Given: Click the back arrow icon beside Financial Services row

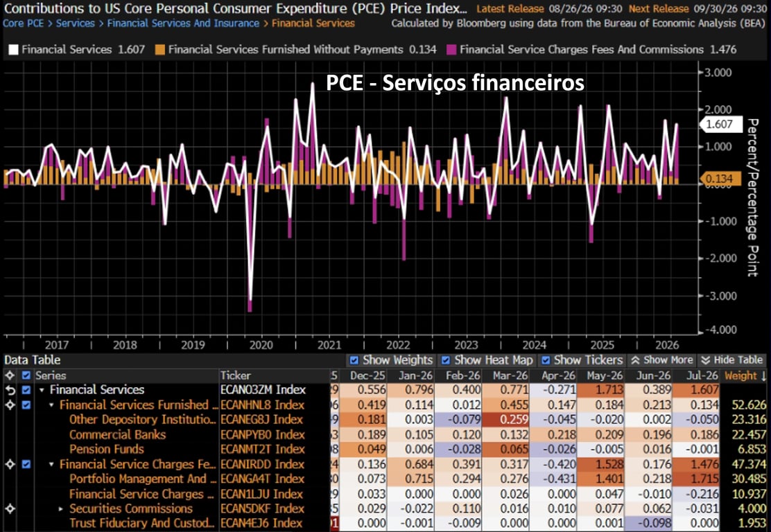Looking at the screenshot, I should [x=10, y=390].
